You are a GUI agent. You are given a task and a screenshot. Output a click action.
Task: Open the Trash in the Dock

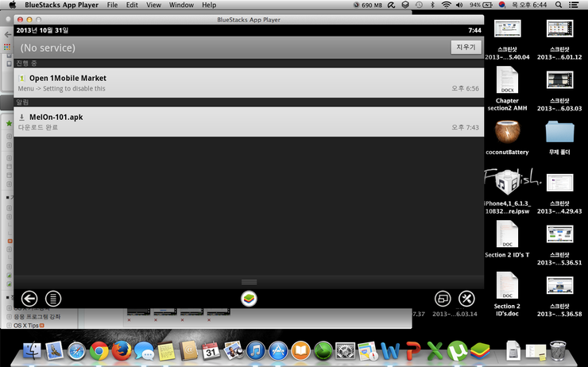tap(558, 351)
